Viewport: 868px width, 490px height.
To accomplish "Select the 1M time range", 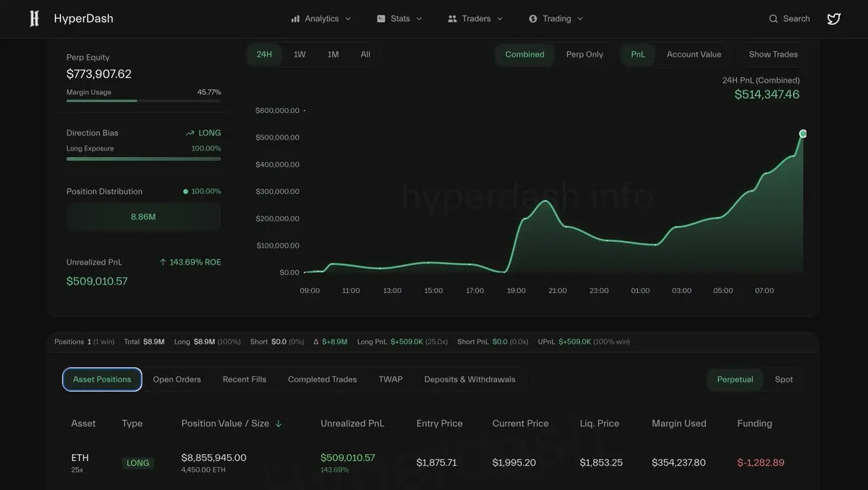I will [x=333, y=54].
